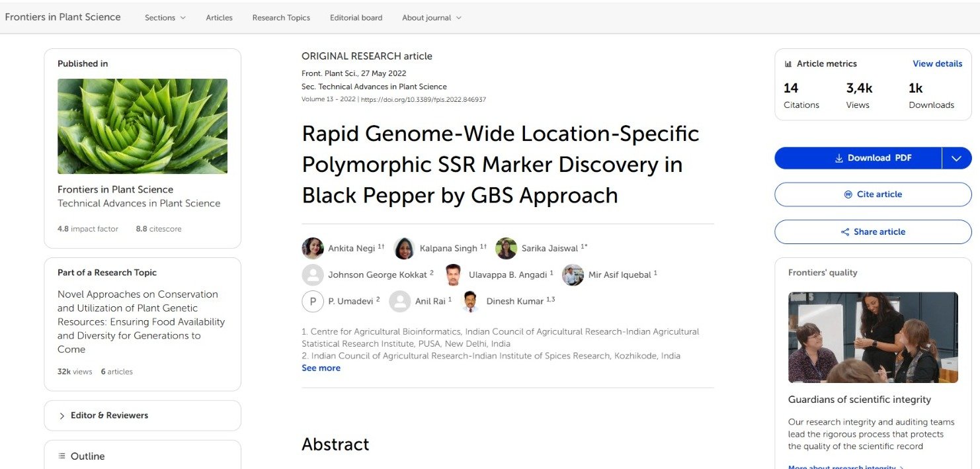The height and width of the screenshot is (469, 980).
Task: Click the Article metrics bar chart icon
Action: (787, 64)
